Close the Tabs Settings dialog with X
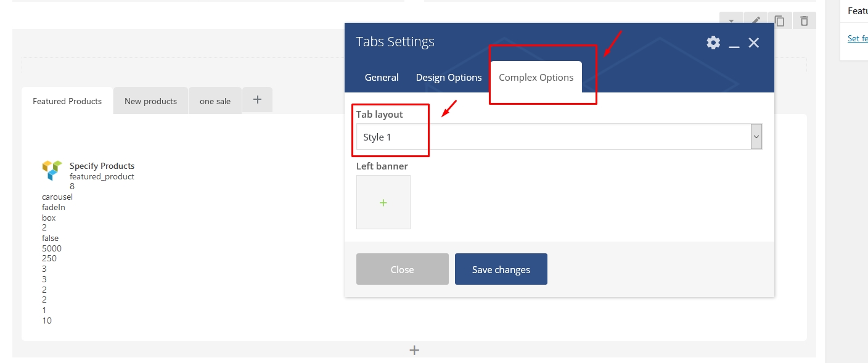 click(753, 43)
